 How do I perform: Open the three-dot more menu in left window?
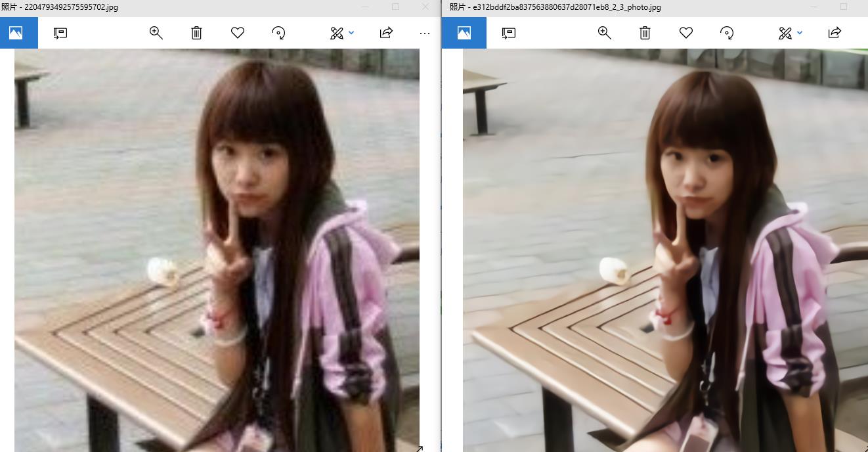[425, 33]
